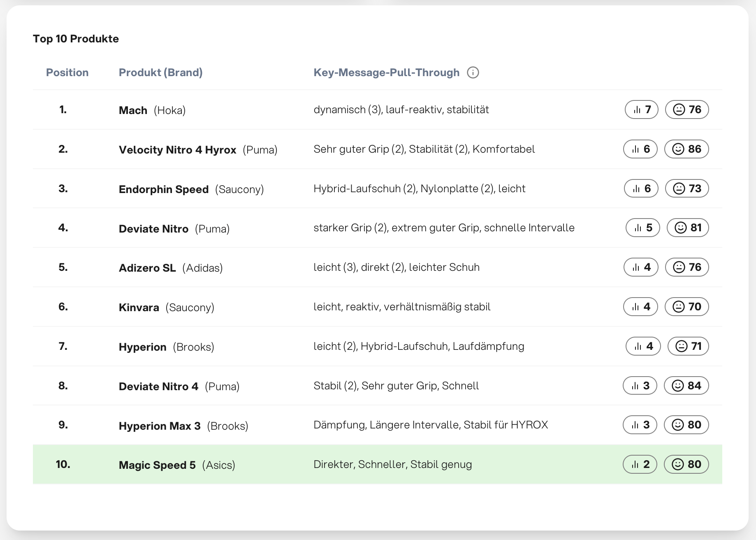
Task: Click the sentiment score badge for Mach
Action: (687, 109)
